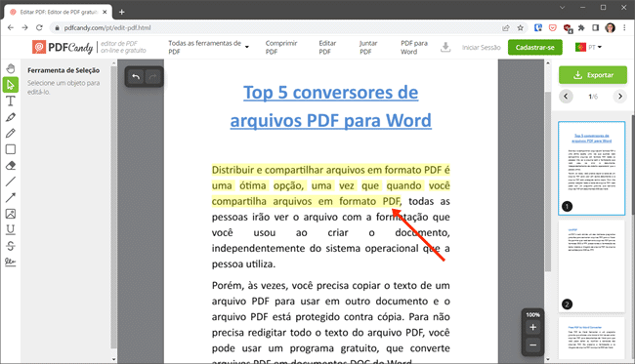This screenshot has width=635, height=364.
Task: Zoom in with the plus button
Action: [533, 328]
